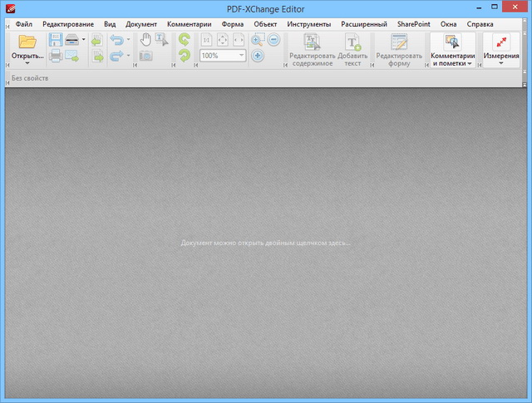Click the Zoom out minus icon
Image resolution: width=532 pixels, height=403 pixels.
pyautogui.click(x=273, y=40)
